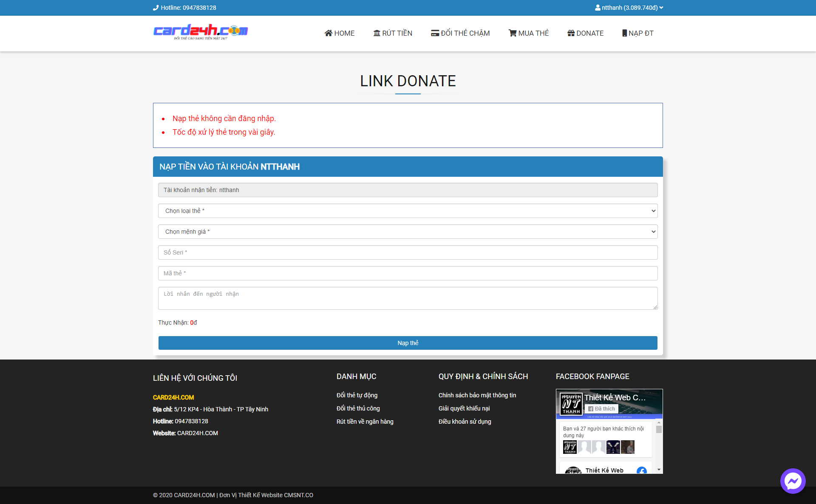
Task: Click the phone icon beside NẠP ĐT
Action: 624,33
